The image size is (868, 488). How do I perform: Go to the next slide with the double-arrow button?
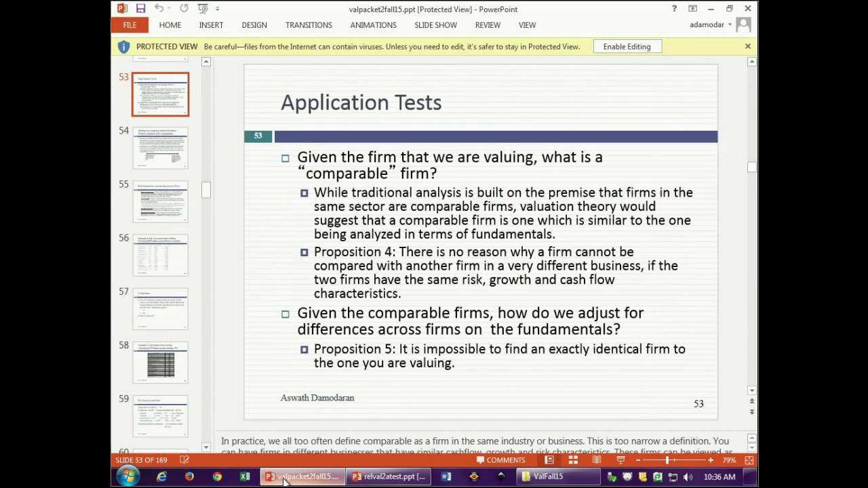(751, 411)
